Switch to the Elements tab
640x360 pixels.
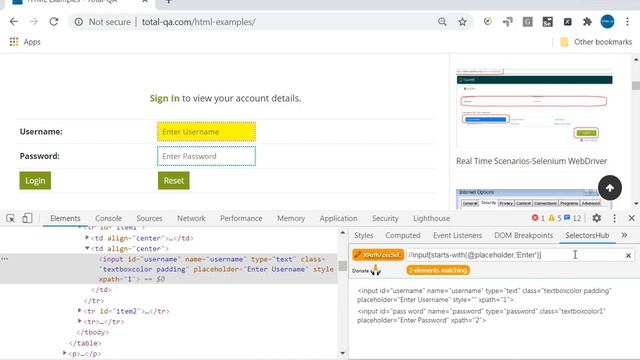pos(65,218)
